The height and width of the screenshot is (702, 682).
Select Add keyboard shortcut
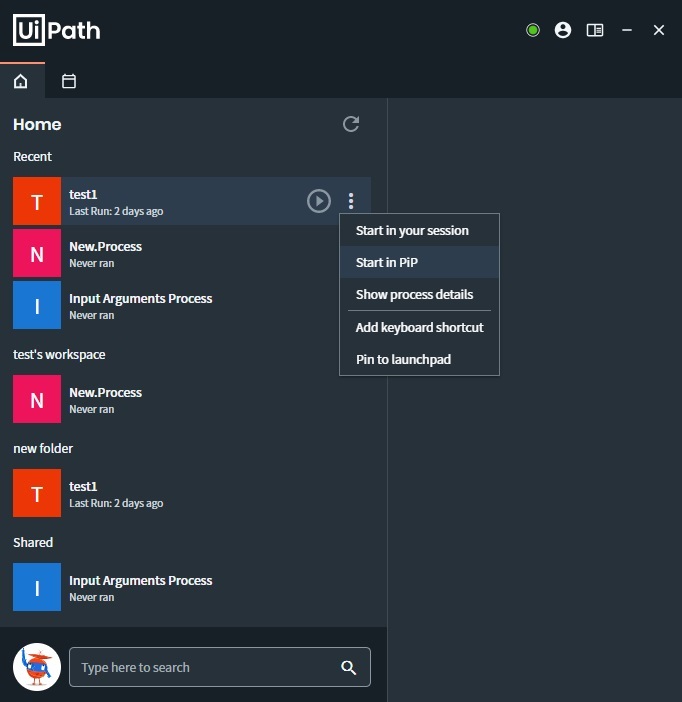419,328
